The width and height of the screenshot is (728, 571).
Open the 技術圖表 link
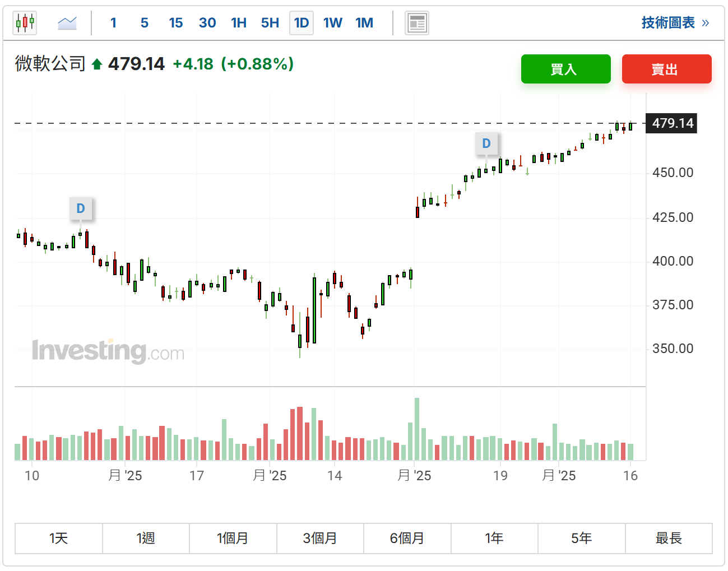(675, 22)
